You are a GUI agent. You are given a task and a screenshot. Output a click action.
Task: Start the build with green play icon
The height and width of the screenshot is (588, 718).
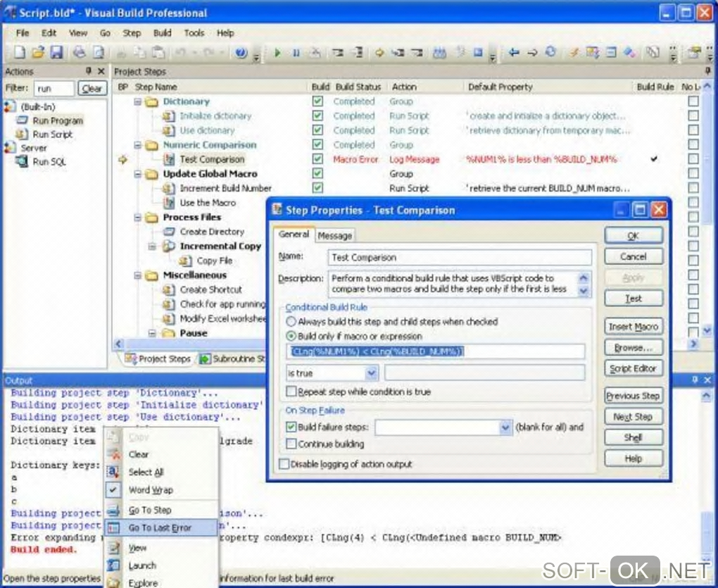point(277,53)
